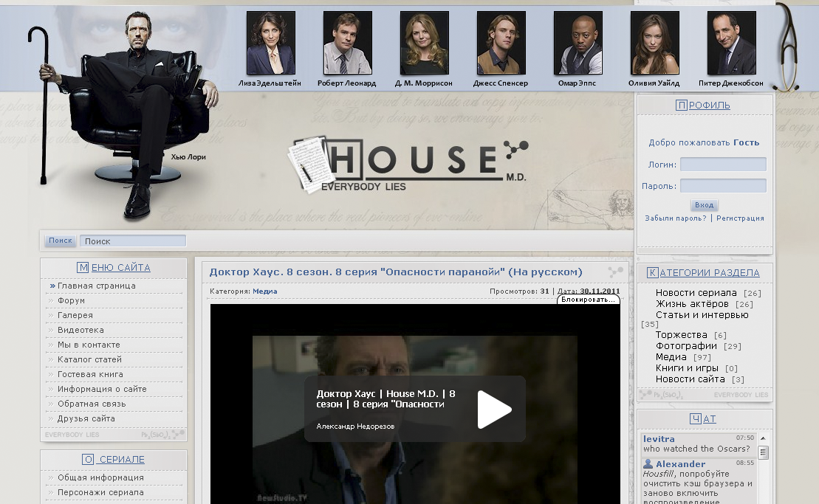The height and width of the screenshot is (504, 819).
Task: Open Общая информация under О сериале
Action: pos(100,477)
